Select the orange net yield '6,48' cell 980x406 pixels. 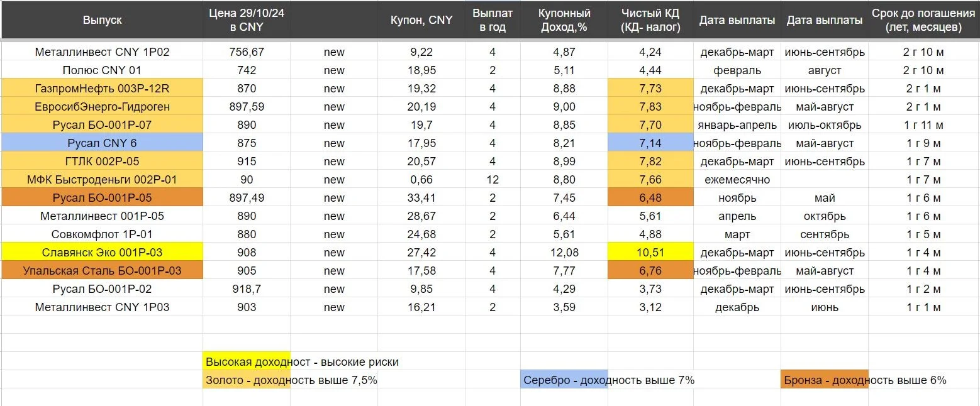point(650,198)
